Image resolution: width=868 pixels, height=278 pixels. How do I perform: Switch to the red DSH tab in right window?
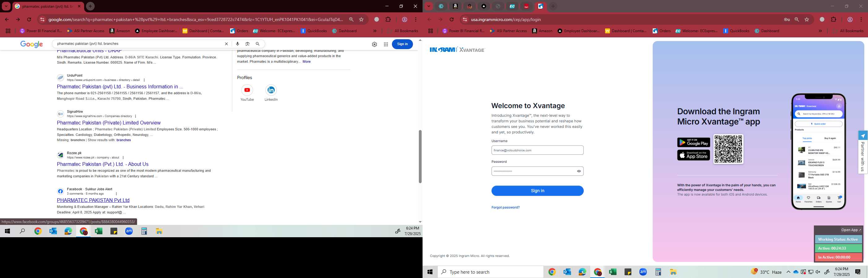[x=526, y=6]
